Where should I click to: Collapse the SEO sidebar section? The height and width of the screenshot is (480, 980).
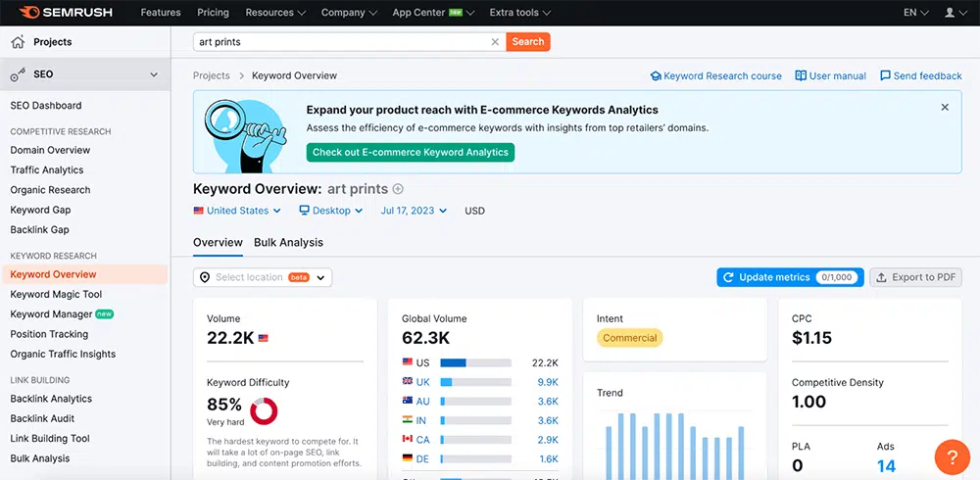pyautogui.click(x=154, y=74)
